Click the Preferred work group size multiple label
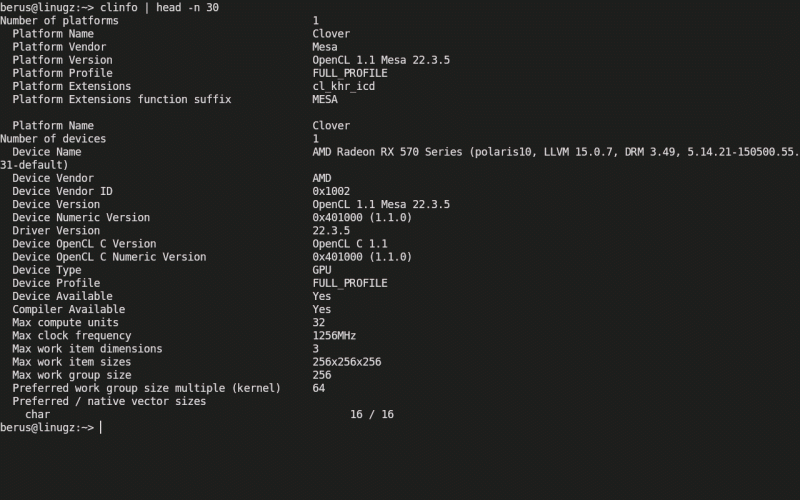The height and width of the screenshot is (500, 800). coord(146,388)
